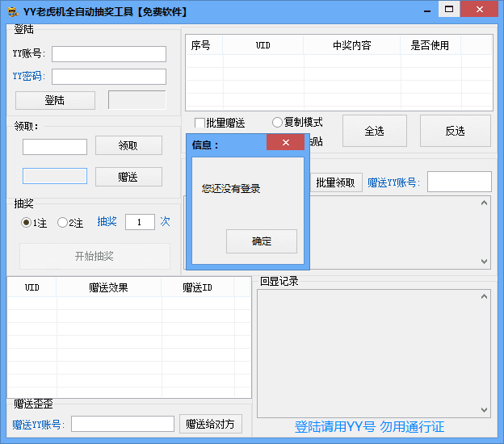Viewport: 504px width, 444px height.
Task: Click the 是否使用 column header
Action: (430, 45)
